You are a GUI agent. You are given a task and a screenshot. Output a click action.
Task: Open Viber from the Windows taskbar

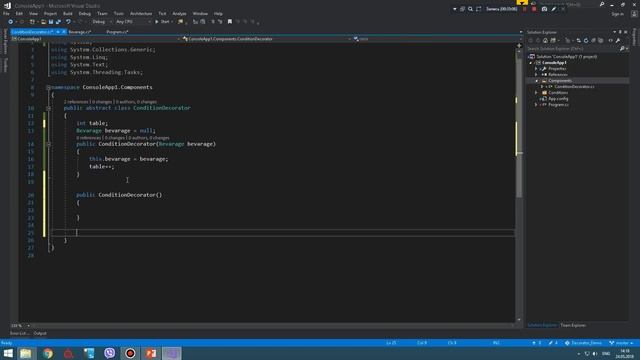(109, 353)
